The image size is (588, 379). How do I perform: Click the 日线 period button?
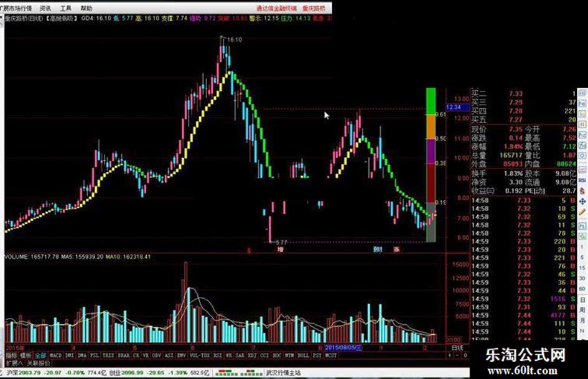pos(457,347)
